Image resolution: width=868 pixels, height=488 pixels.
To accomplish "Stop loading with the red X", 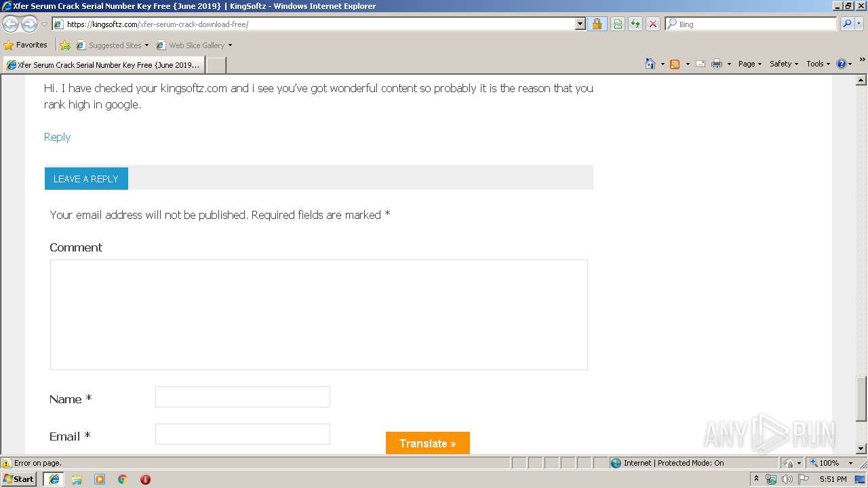I will click(653, 24).
